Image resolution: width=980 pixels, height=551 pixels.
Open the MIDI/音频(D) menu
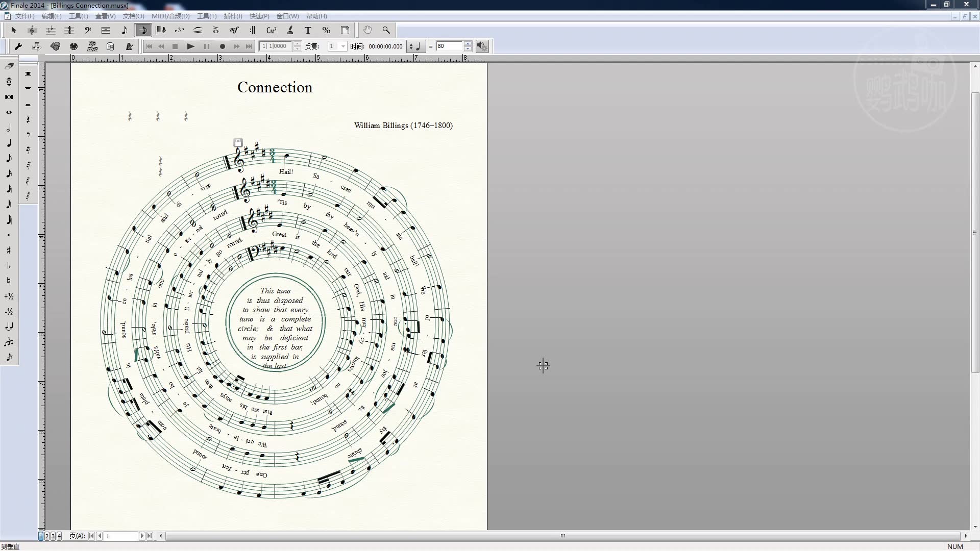tap(170, 16)
